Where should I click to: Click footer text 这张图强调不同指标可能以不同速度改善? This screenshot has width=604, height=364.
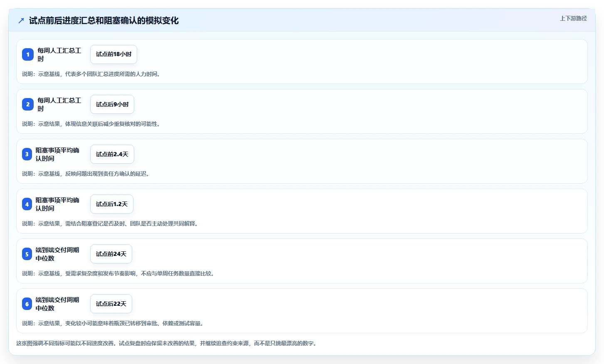(x=65, y=343)
